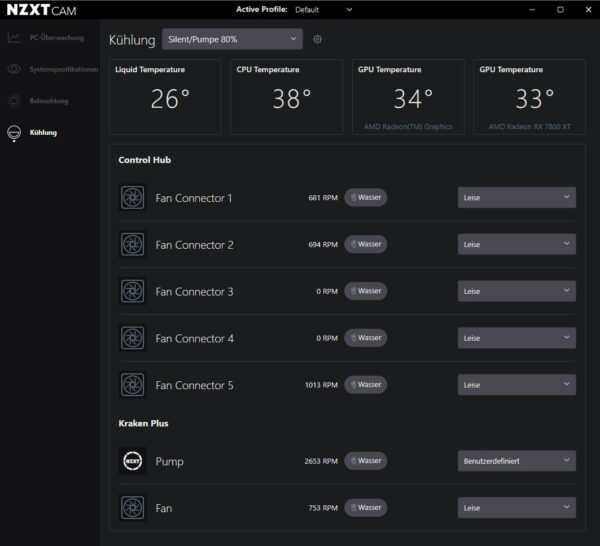Click the Fan Connector 4 fan icon

(x=132, y=338)
